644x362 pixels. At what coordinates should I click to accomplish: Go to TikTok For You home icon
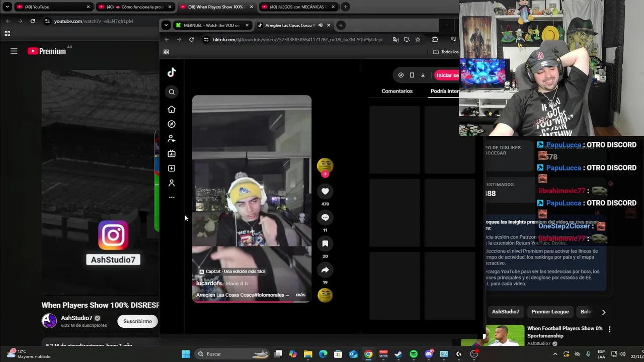[172, 109]
